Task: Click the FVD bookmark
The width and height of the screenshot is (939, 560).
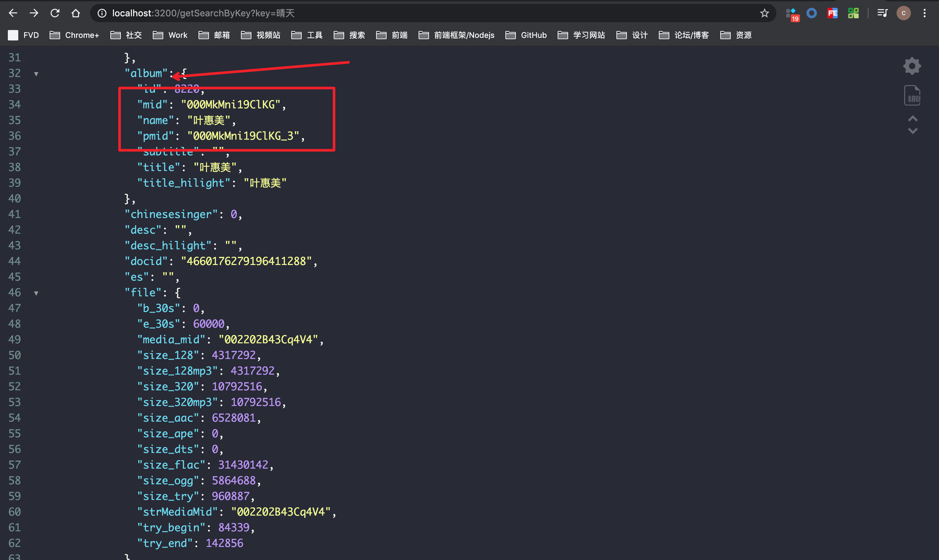Action: click(x=24, y=35)
